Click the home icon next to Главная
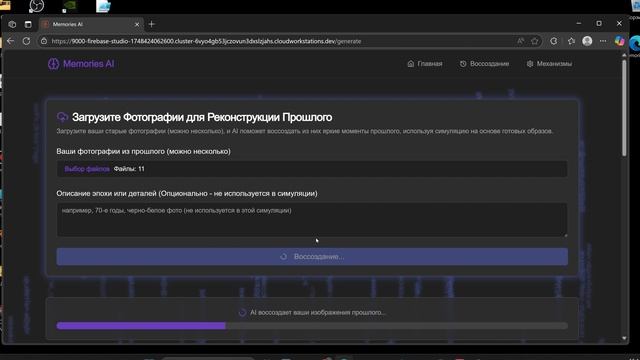This screenshot has height=360, width=640. coord(411,64)
